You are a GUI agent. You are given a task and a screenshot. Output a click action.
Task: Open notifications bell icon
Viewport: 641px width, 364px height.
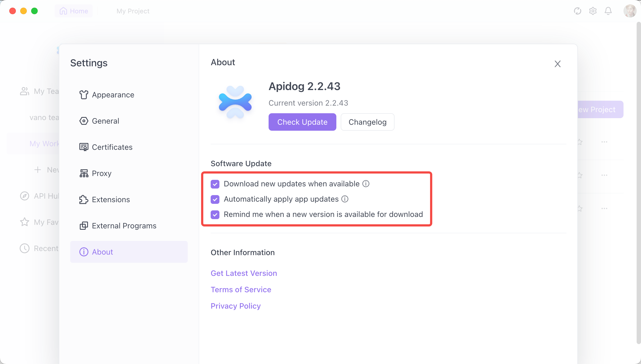(608, 11)
